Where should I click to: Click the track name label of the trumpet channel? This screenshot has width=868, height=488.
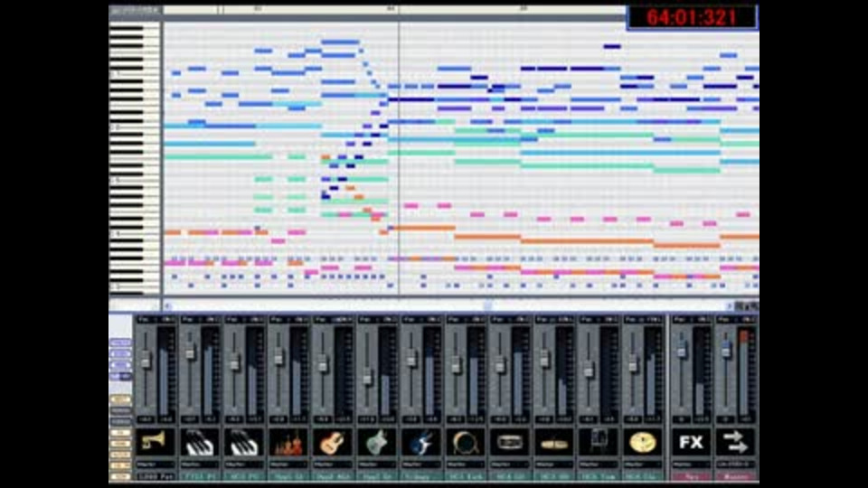[x=156, y=476]
